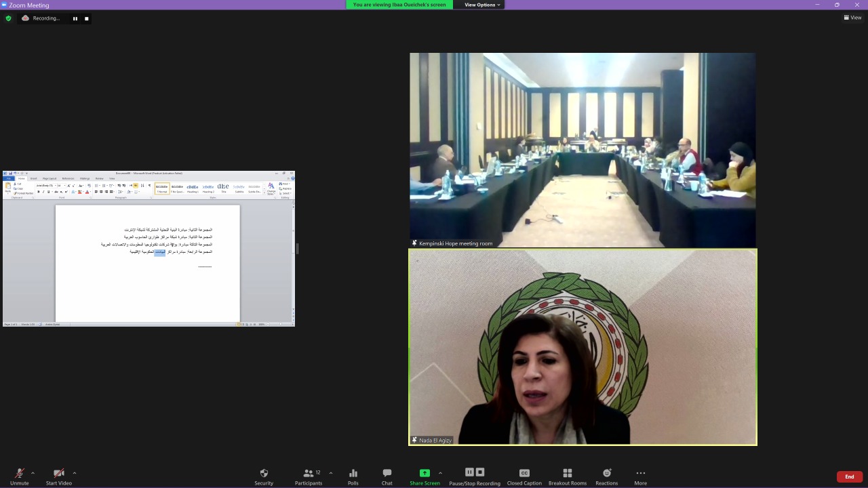Switch to the Insert tab in Word
Screen dimensions: 868x488
[34, 178]
